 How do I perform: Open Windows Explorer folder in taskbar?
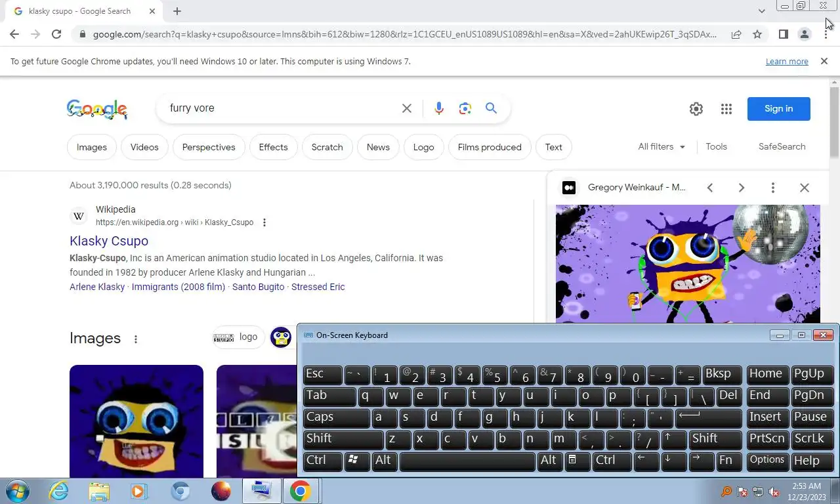point(99,491)
